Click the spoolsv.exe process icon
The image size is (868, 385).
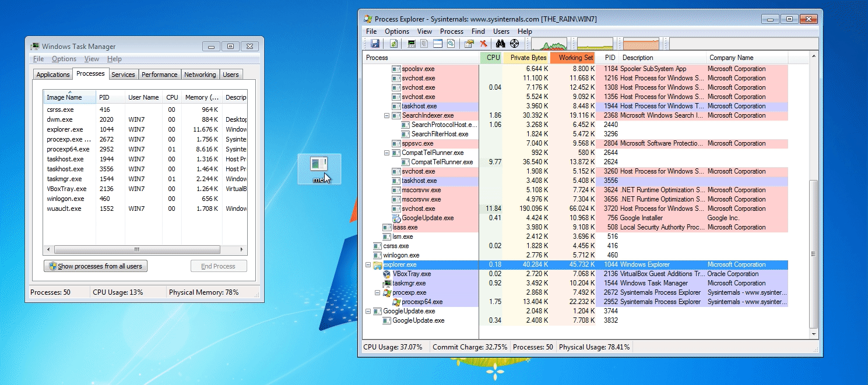(396, 69)
